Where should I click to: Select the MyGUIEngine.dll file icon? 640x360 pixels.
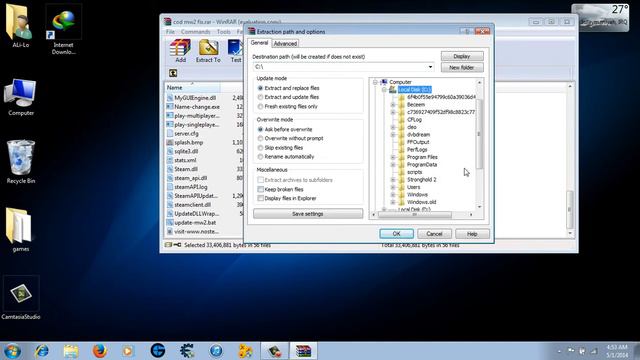coord(170,98)
